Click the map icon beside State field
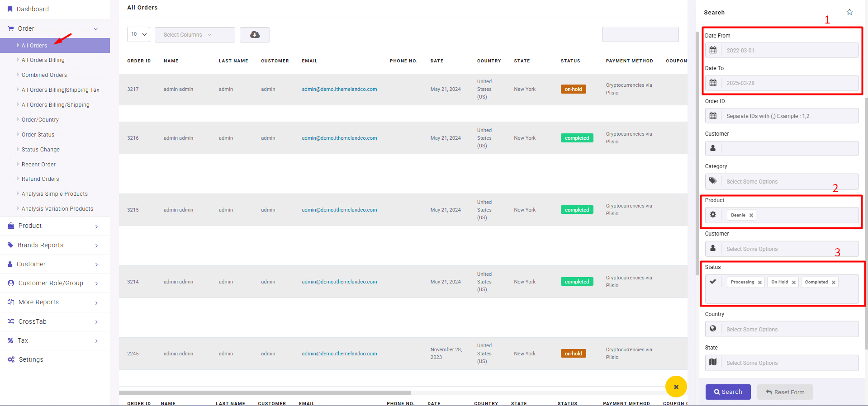Screen dimensions: 868x406 click(x=713, y=362)
